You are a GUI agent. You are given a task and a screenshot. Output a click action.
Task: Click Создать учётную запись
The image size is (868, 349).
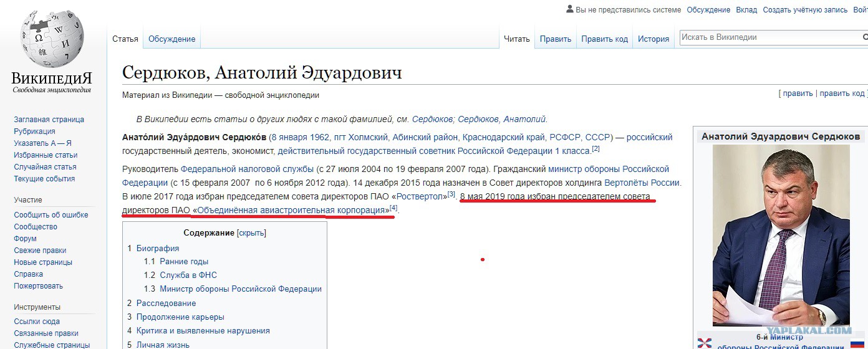pyautogui.click(x=805, y=10)
